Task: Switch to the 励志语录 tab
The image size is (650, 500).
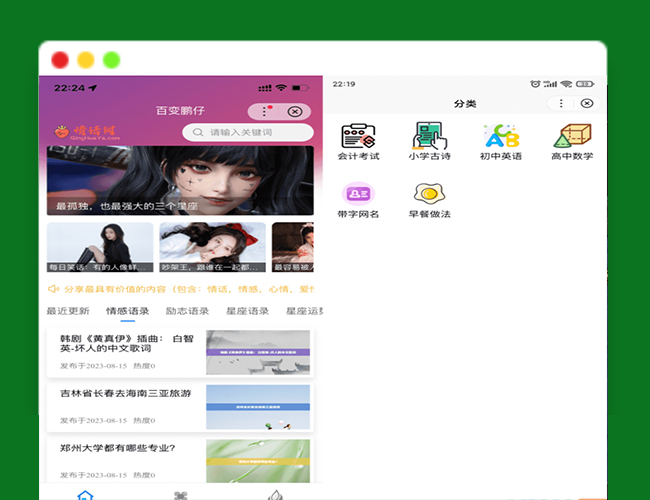Action: (x=187, y=311)
